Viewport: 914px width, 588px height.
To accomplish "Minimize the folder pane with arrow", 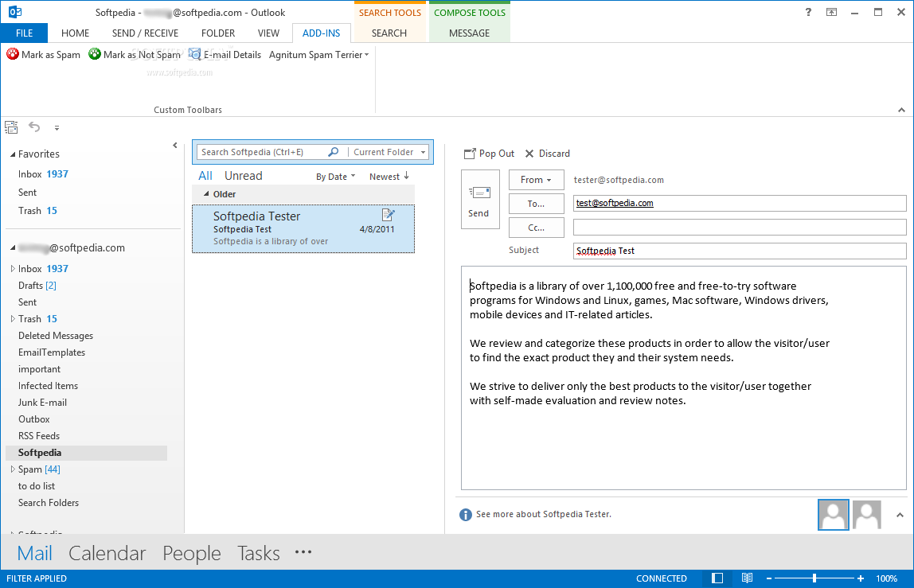I will (175, 146).
